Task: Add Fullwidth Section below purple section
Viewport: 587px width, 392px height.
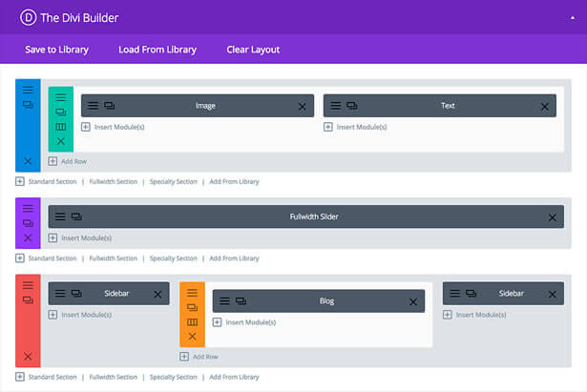Action: tap(113, 258)
